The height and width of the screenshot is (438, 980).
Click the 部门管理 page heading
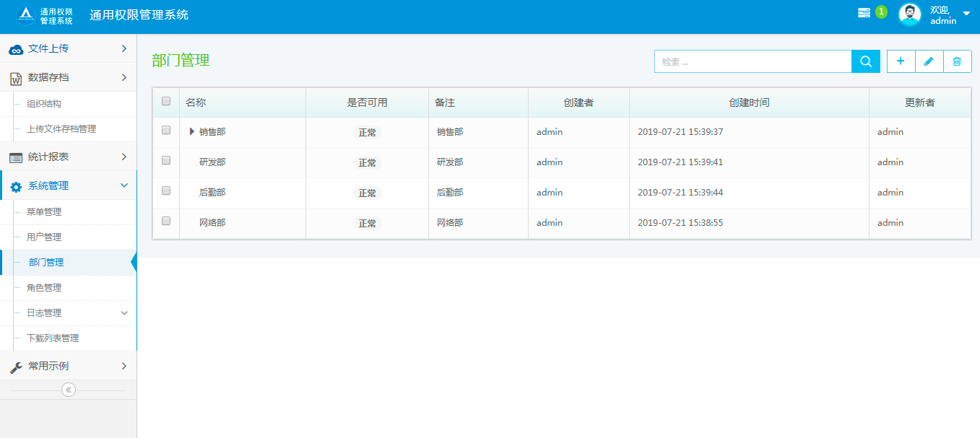181,61
